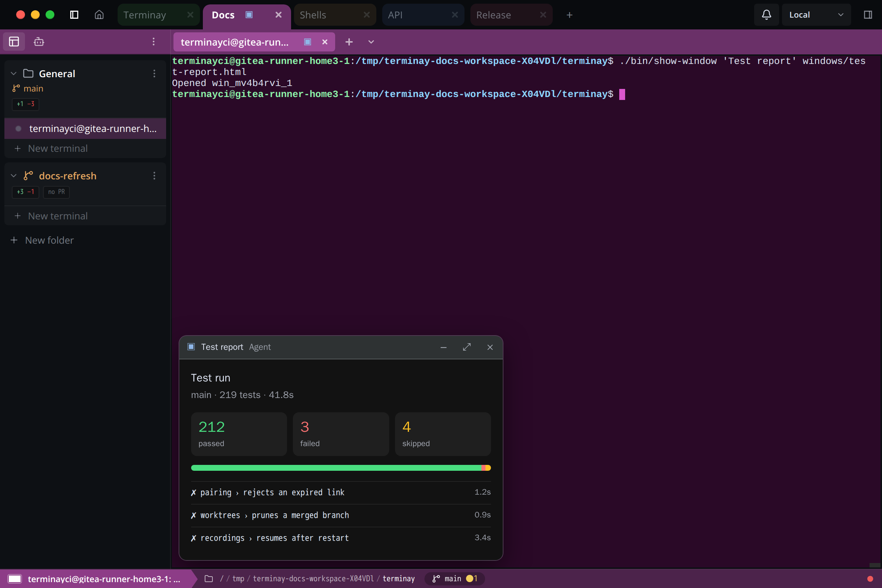Minimize the Test report window
The height and width of the screenshot is (588, 882).
click(443, 347)
